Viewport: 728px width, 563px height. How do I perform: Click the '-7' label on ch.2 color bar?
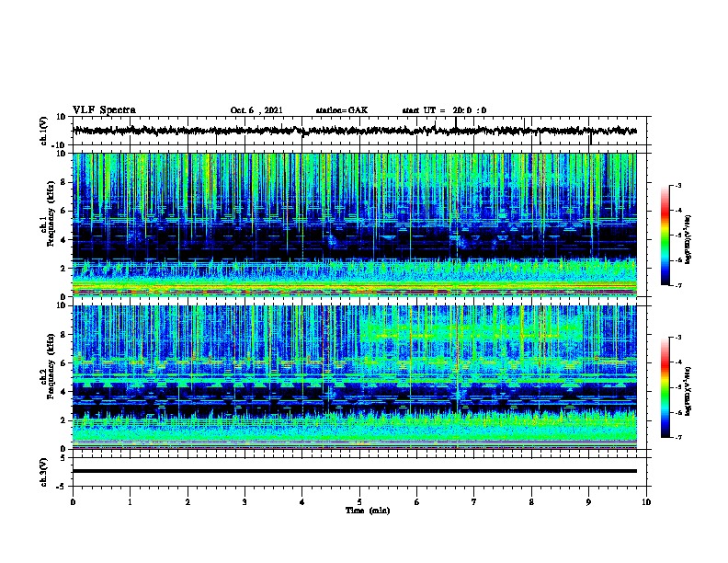pyautogui.click(x=677, y=438)
